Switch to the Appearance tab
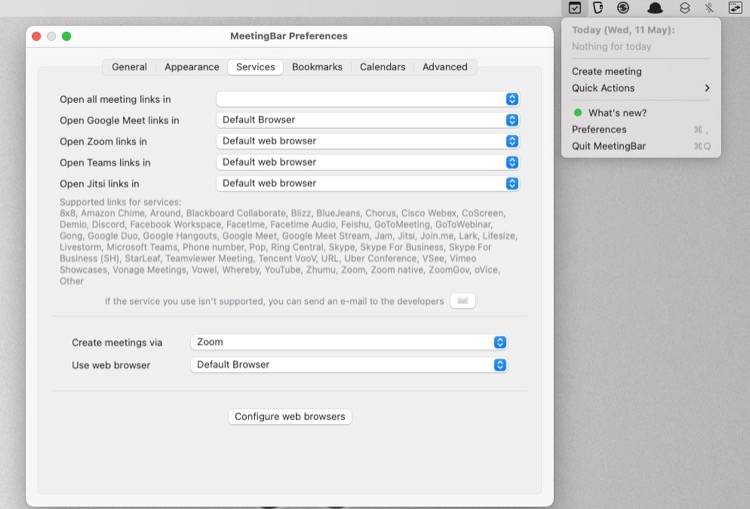 click(192, 67)
